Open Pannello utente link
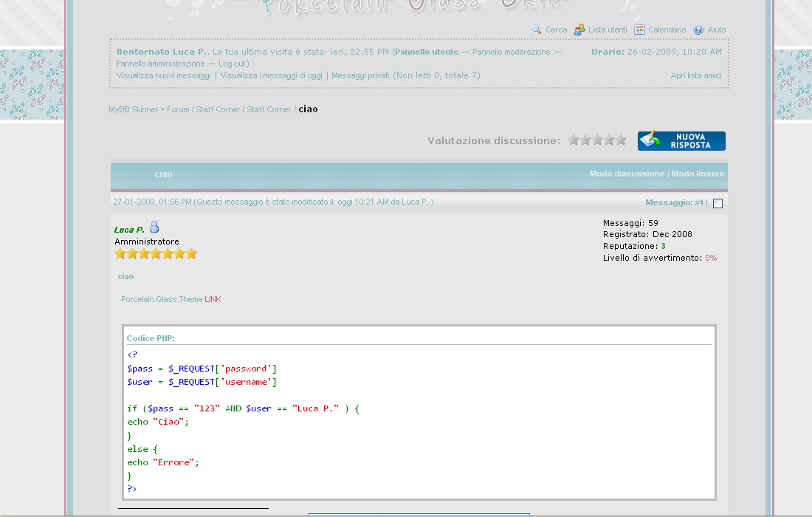Image resolution: width=812 pixels, height=517 pixels. point(427,52)
